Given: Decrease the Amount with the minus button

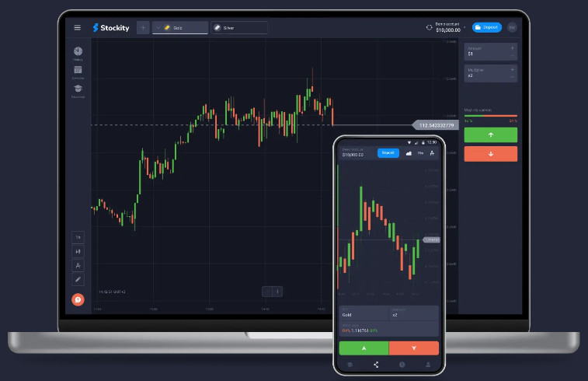Looking at the screenshot, I should [512, 55].
